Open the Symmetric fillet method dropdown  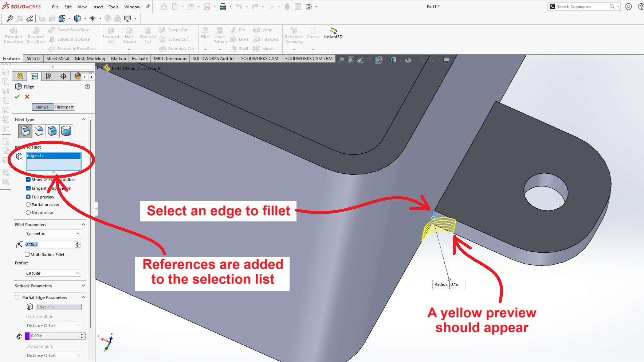[x=53, y=233]
